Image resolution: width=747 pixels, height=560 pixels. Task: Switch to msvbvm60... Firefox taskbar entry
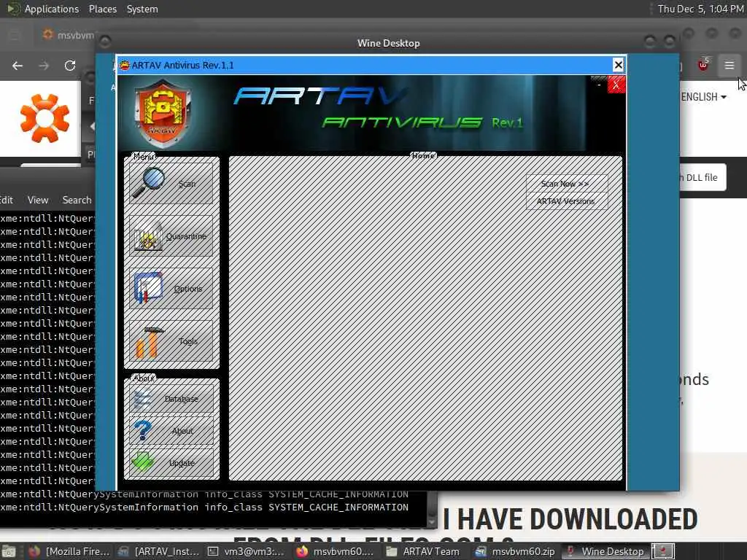click(336, 551)
